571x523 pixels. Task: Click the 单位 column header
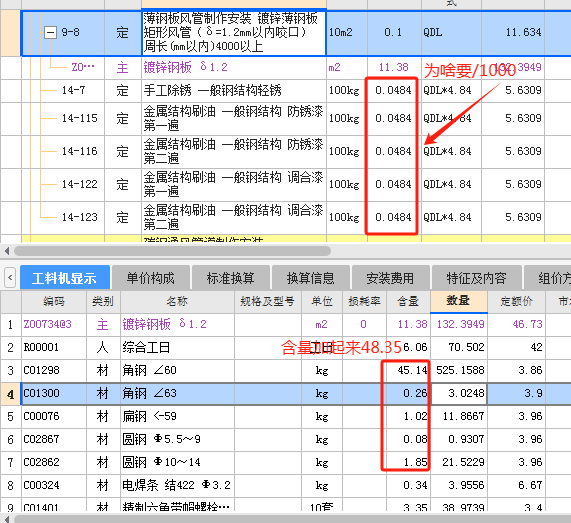point(322,301)
